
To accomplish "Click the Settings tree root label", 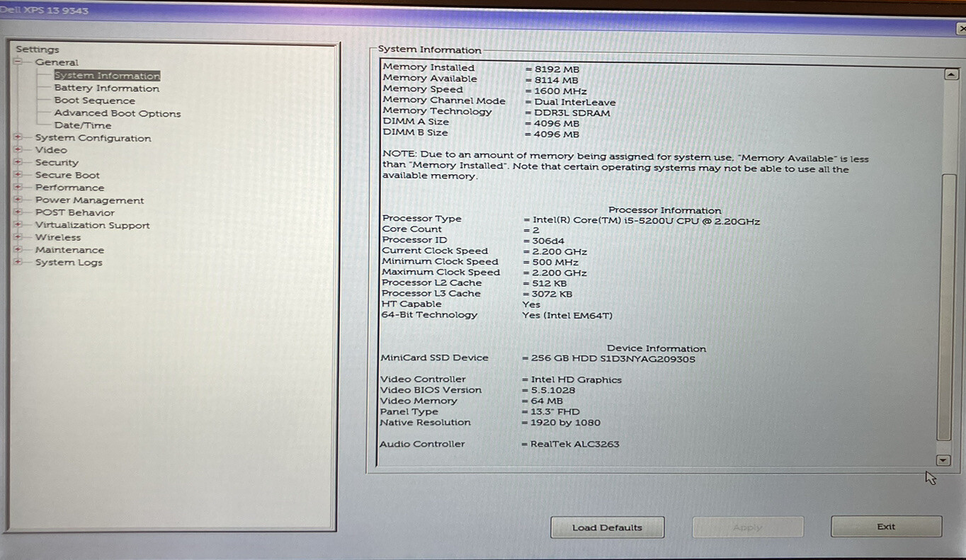I will click(38, 50).
